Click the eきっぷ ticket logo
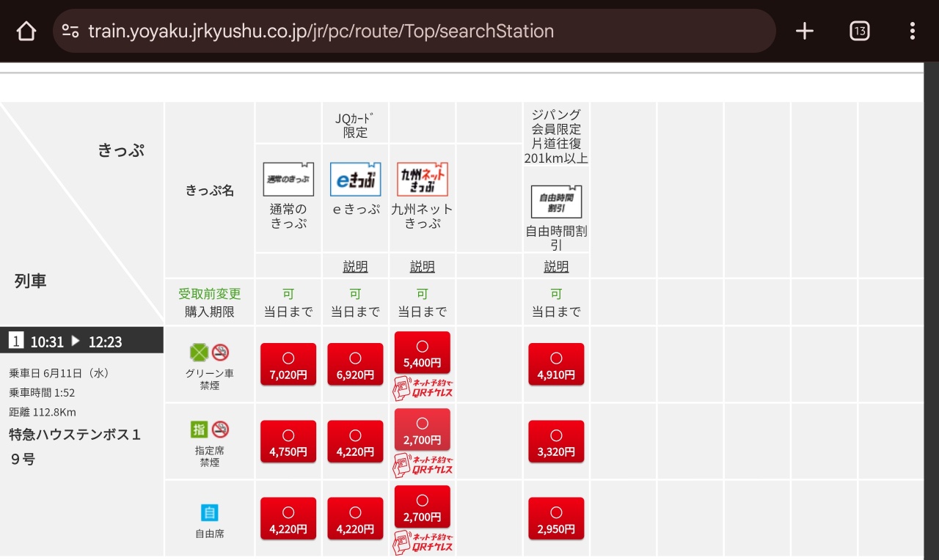The width and height of the screenshot is (939, 560). [x=355, y=180]
